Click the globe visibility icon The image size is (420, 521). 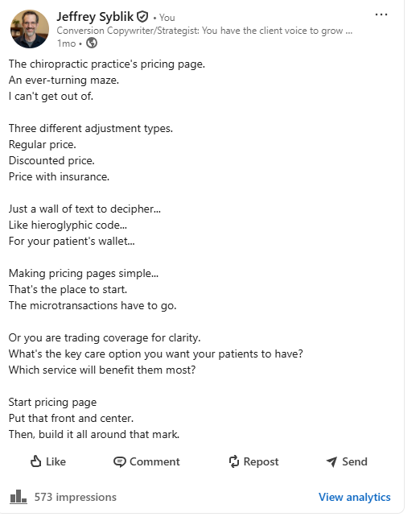coord(92,43)
